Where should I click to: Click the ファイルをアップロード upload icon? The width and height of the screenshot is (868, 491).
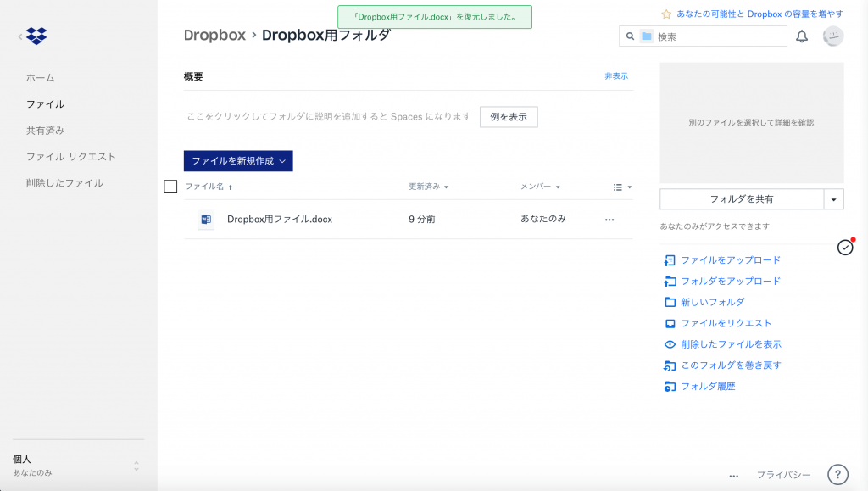(670, 260)
